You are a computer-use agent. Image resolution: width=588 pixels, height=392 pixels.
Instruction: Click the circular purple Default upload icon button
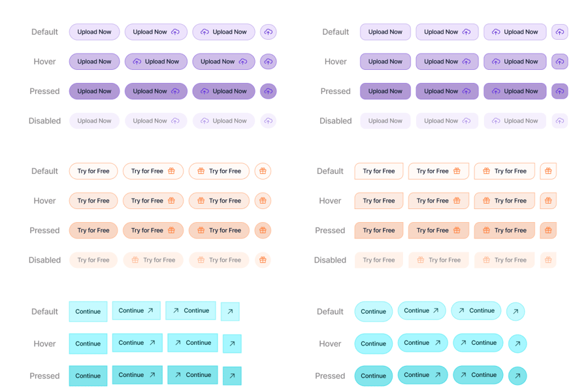coord(268,32)
